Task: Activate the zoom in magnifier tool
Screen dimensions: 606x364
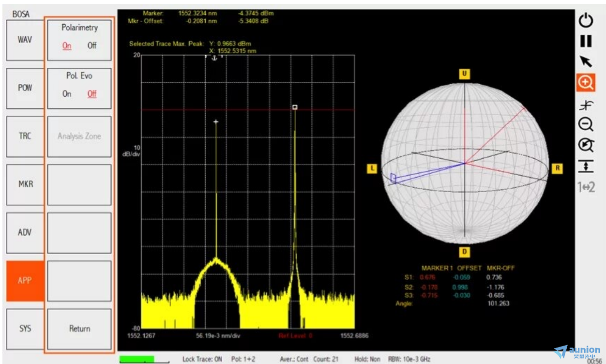Action: coord(586,83)
